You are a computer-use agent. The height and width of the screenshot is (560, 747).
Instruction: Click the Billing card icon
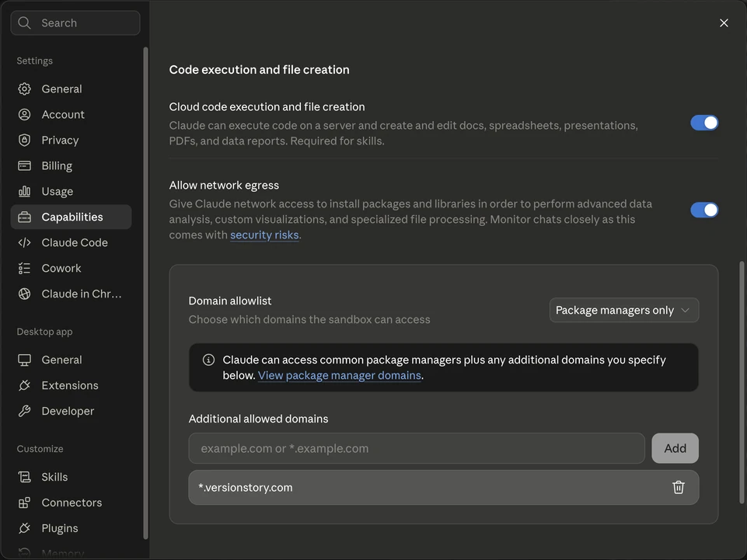point(24,165)
